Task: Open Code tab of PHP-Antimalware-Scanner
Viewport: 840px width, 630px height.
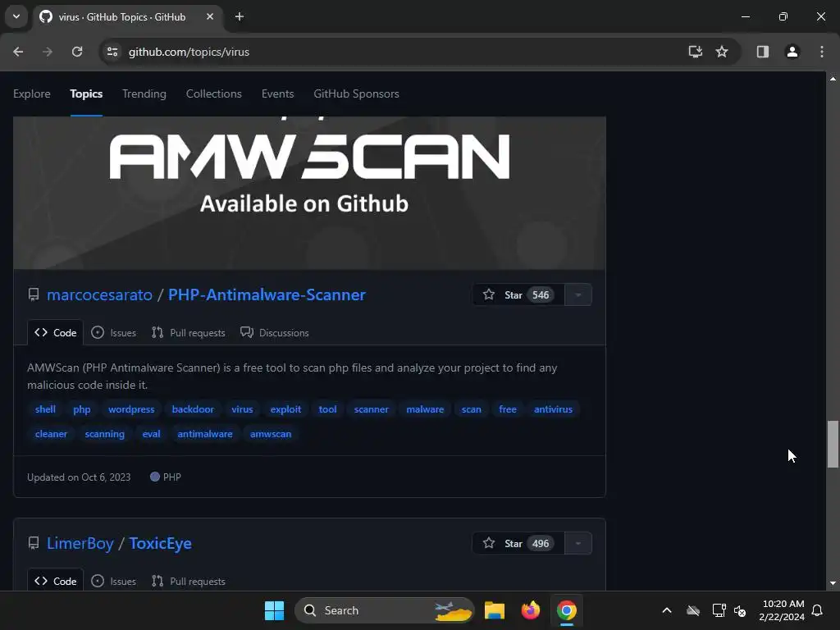Action: click(x=55, y=333)
